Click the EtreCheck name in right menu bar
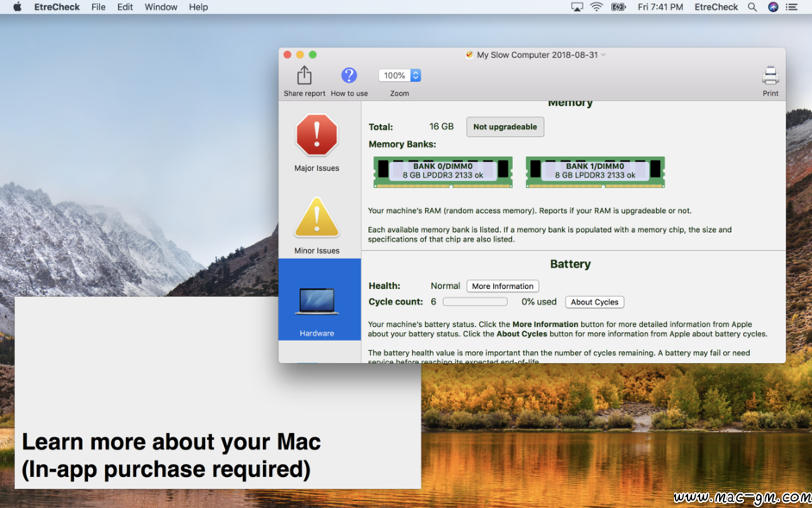Image resolution: width=812 pixels, height=508 pixels. point(716,7)
